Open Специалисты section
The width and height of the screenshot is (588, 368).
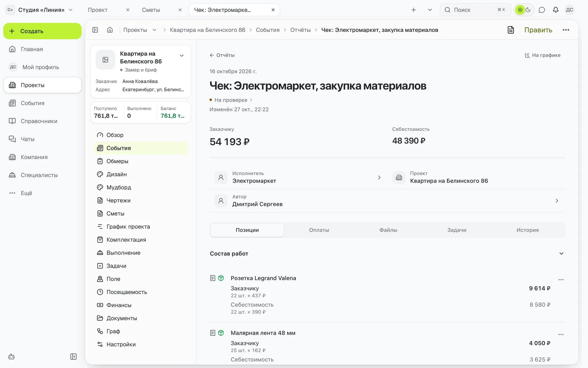pos(42,175)
